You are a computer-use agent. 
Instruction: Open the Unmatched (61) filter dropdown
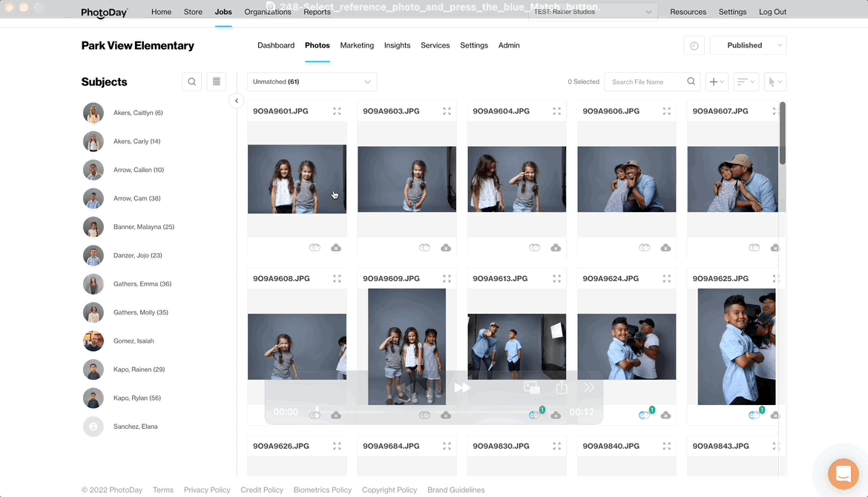point(312,82)
